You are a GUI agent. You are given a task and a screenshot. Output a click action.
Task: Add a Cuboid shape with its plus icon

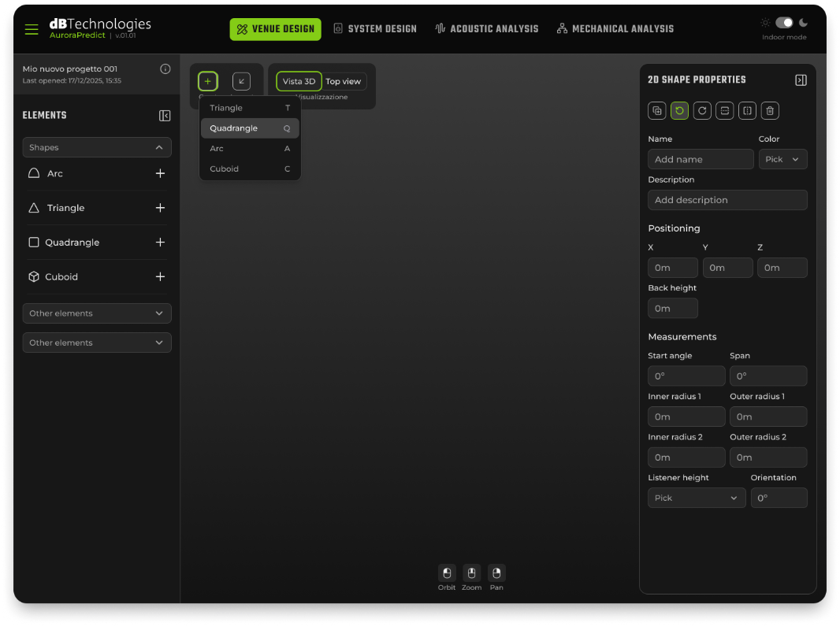point(160,276)
